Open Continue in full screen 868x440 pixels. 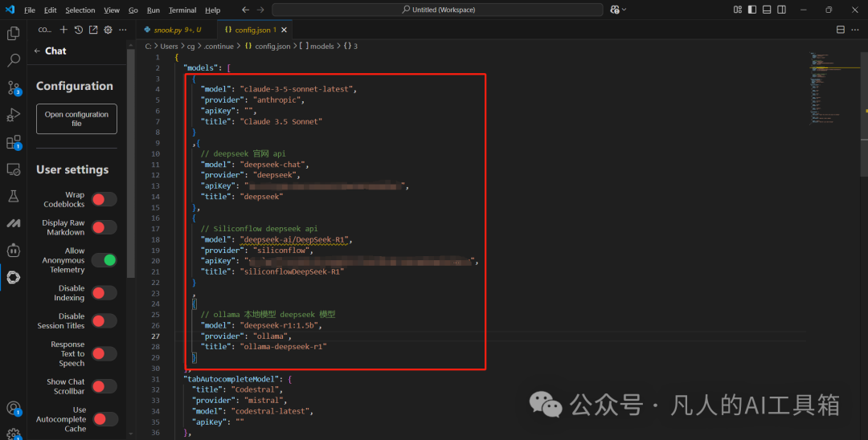pos(93,30)
